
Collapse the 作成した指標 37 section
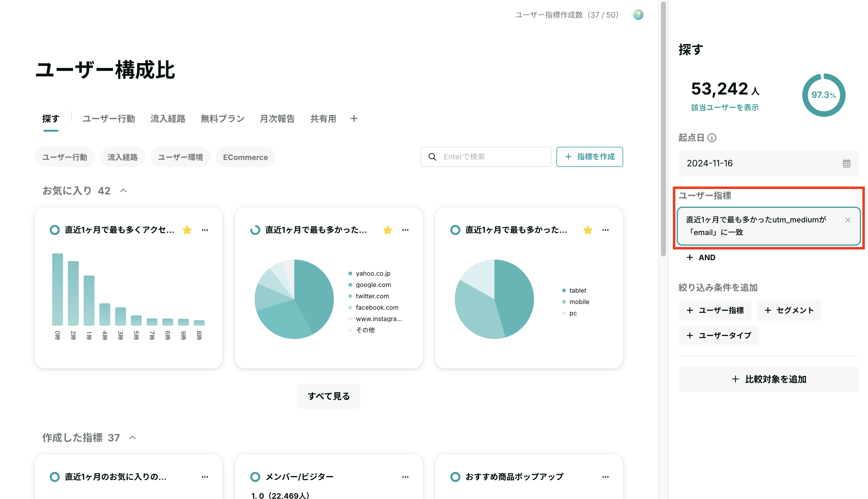click(x=133, y=438)
